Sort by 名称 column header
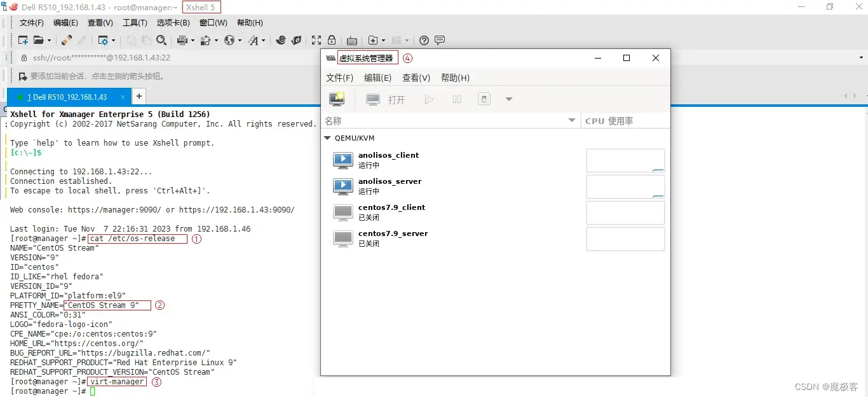This screenshot has height=397, width=868. 452,121
